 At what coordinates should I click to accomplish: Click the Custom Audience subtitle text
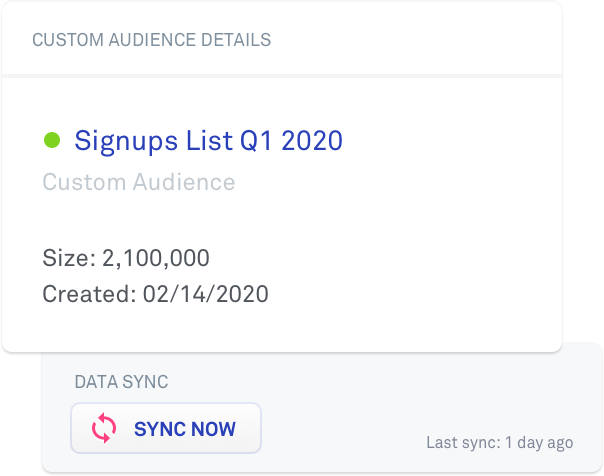(139, 182)
